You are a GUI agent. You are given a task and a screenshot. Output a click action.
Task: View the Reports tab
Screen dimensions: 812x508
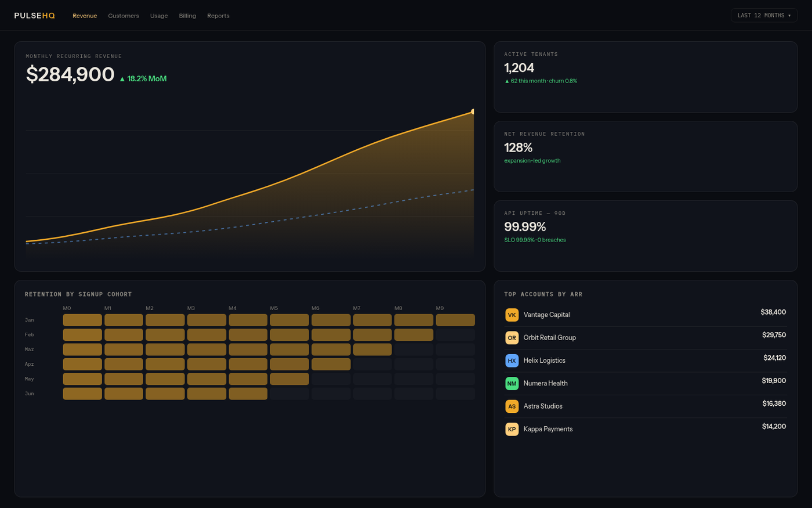click(218, 16)
